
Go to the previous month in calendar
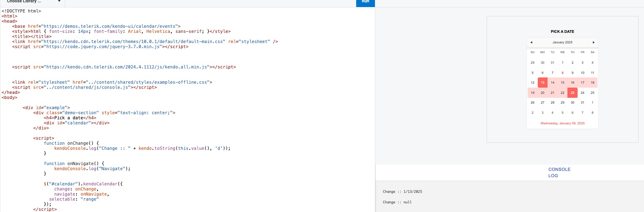(531, 42)
